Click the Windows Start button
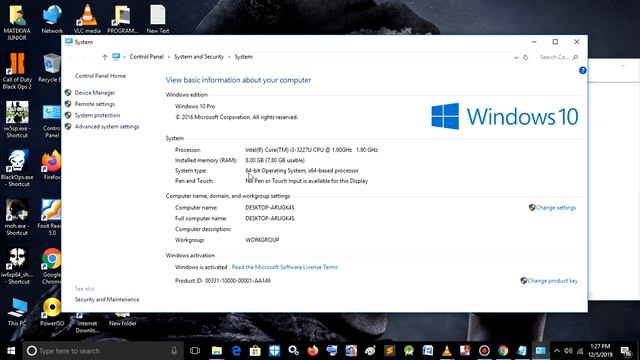 11,351
